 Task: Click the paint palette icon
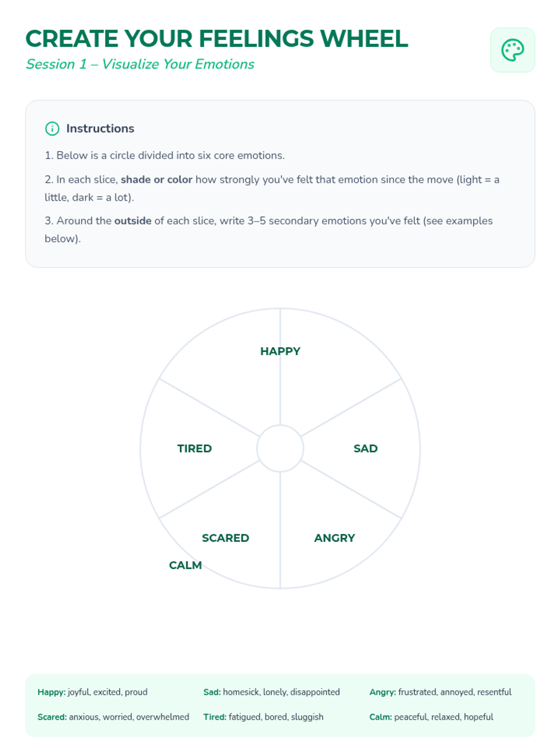pyautogui.click(x=512, y=50)
